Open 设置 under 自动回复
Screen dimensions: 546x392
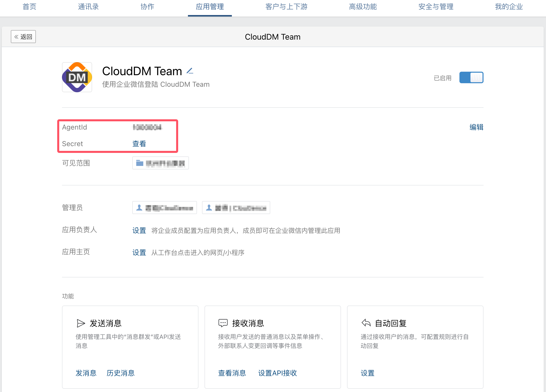(367, 373)
